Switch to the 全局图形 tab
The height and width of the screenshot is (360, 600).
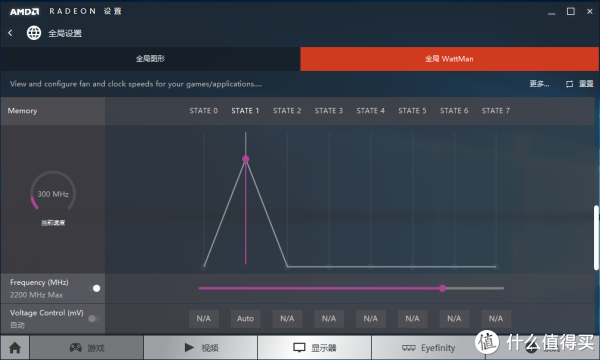[x=150, y=59]
